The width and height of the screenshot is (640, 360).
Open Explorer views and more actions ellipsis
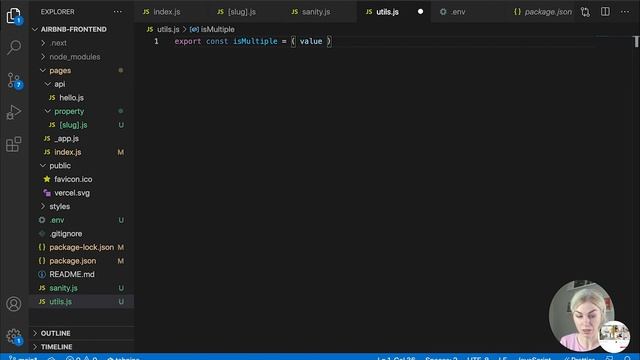[118, 12]
